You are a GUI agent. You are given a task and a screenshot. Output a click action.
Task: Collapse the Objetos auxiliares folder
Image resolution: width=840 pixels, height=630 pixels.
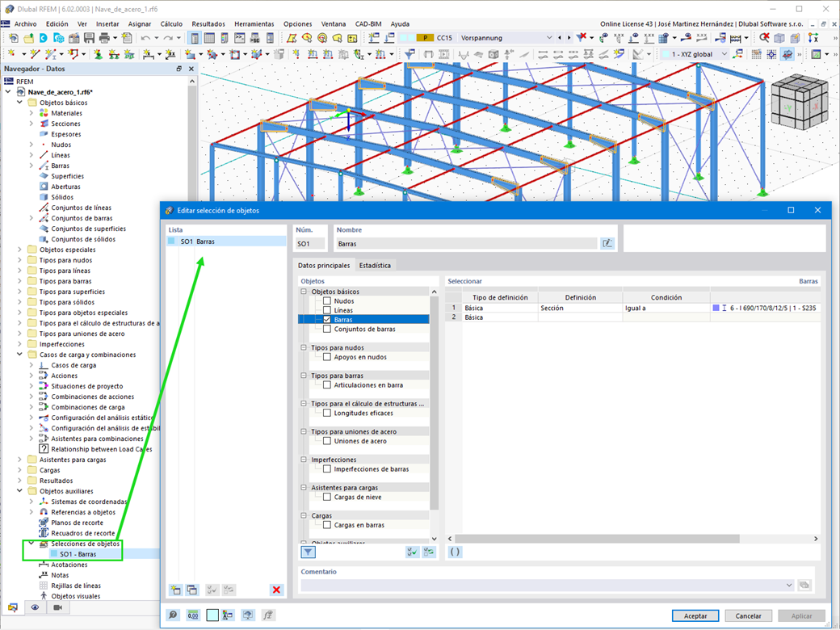click(20, 491)
